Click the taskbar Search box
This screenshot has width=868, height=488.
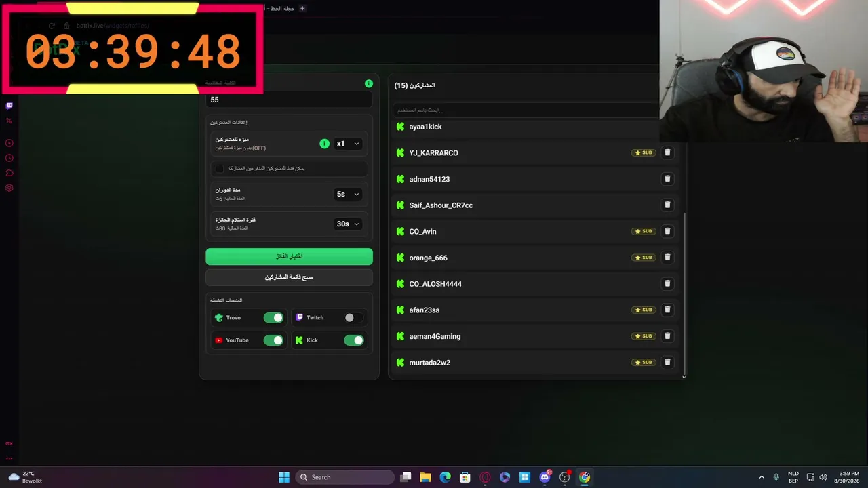(x=345, y=477)
